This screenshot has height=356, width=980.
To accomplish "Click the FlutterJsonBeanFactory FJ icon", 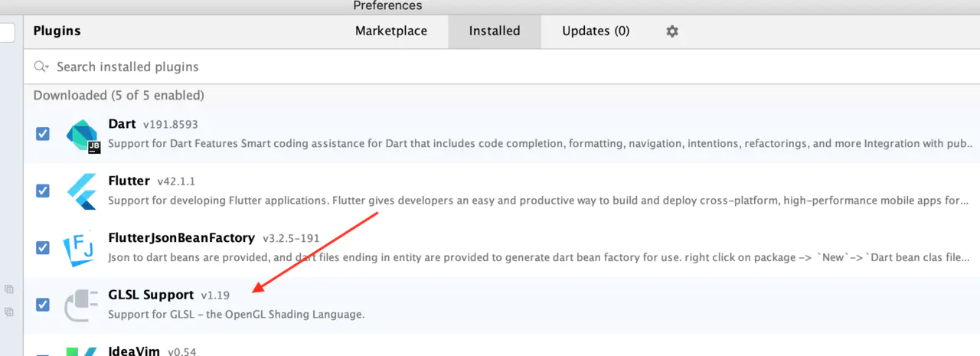I will pos(80,248).
